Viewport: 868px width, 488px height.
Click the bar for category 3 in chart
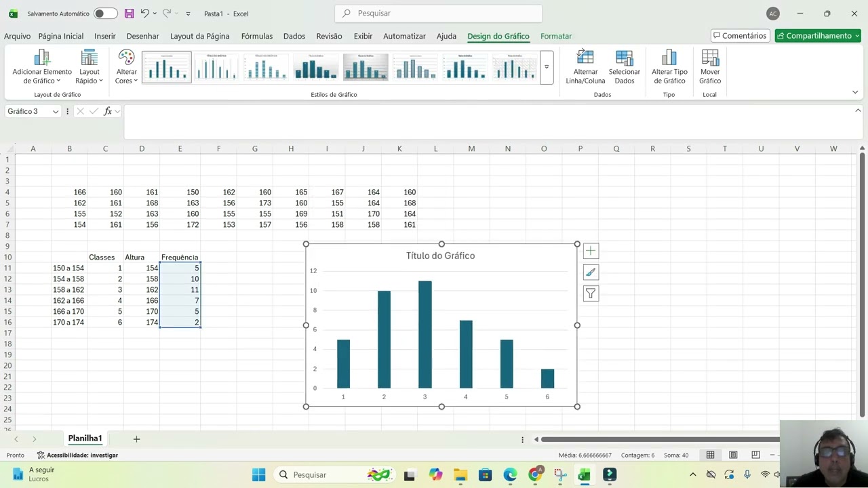point(425,334)
